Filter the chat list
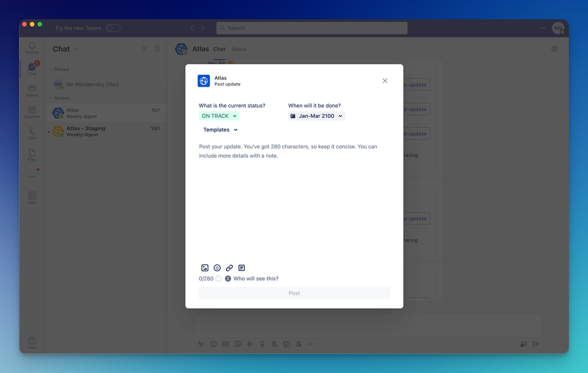 (x=144, y=49)
